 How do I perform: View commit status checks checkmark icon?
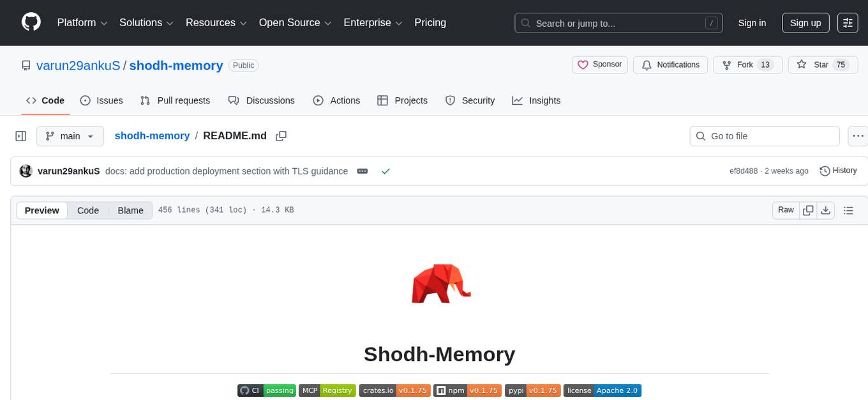[385, 171]
